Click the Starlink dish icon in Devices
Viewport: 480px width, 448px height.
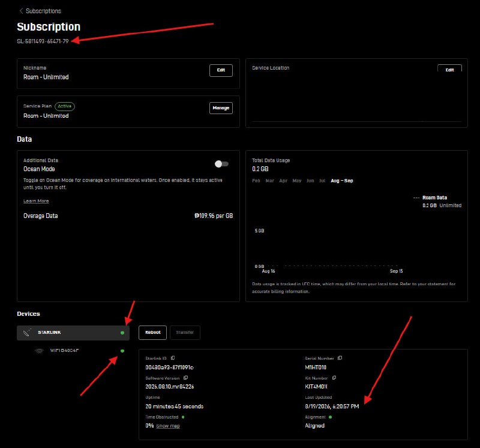(x=27, y=333)
